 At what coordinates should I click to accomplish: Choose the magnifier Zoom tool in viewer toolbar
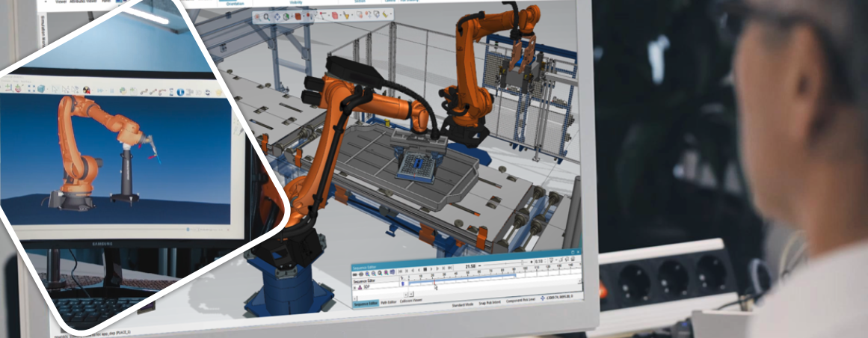(267, 16)
